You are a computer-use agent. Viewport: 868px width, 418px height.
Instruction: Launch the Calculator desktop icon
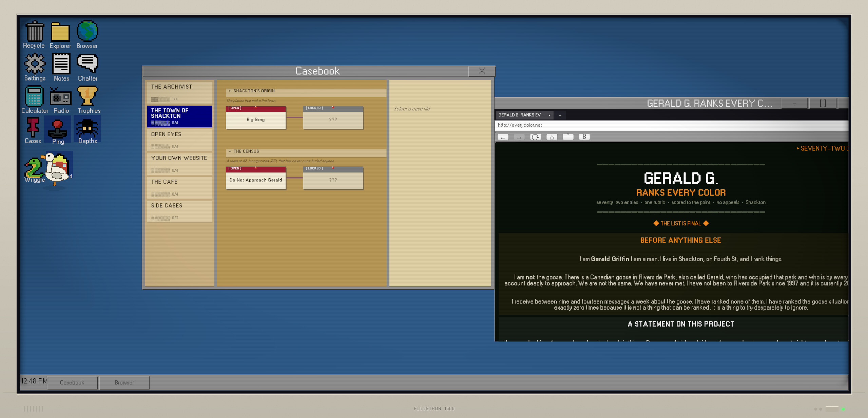35,100
